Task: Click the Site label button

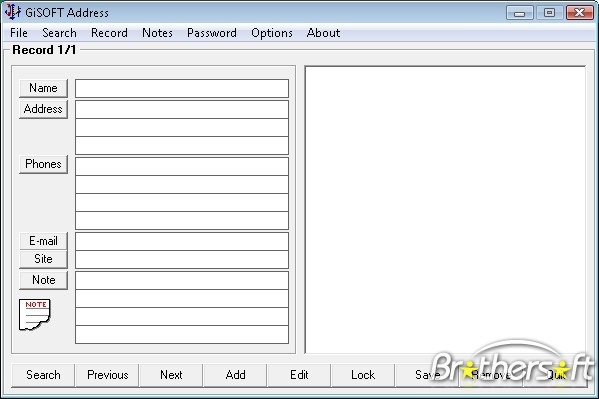Action: coord(44,259)
